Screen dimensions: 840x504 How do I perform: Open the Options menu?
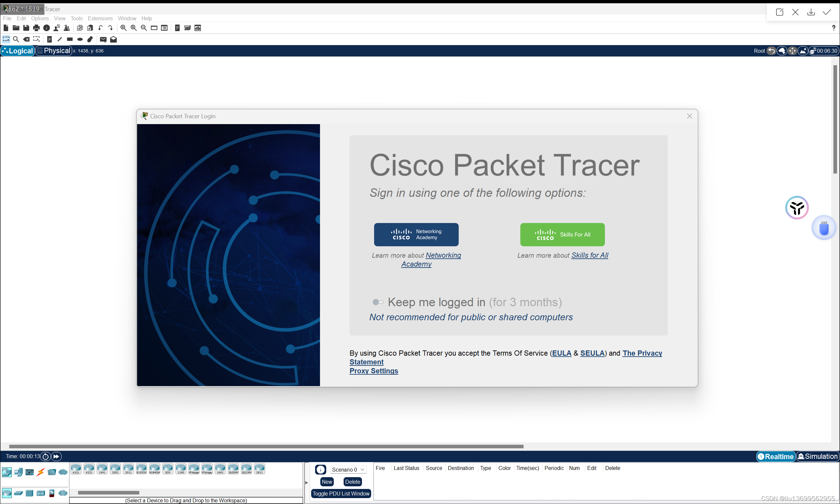point(40,18)
